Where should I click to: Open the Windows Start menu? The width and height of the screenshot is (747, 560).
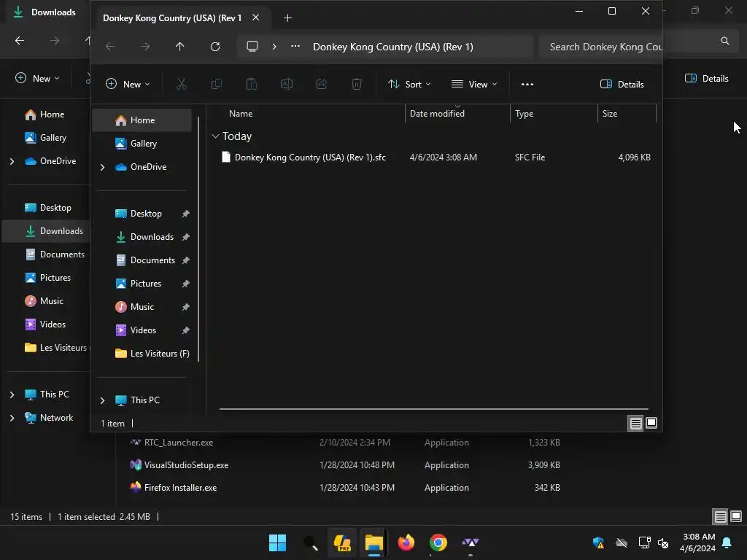tap(278, 542)
